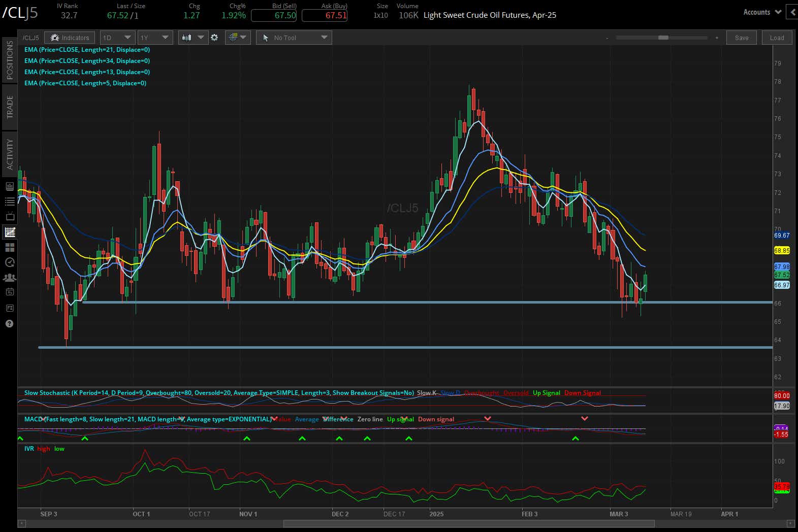Select the lower horizontal support line
This screenshot has height=532, width=798.
(x=405, y=347)
